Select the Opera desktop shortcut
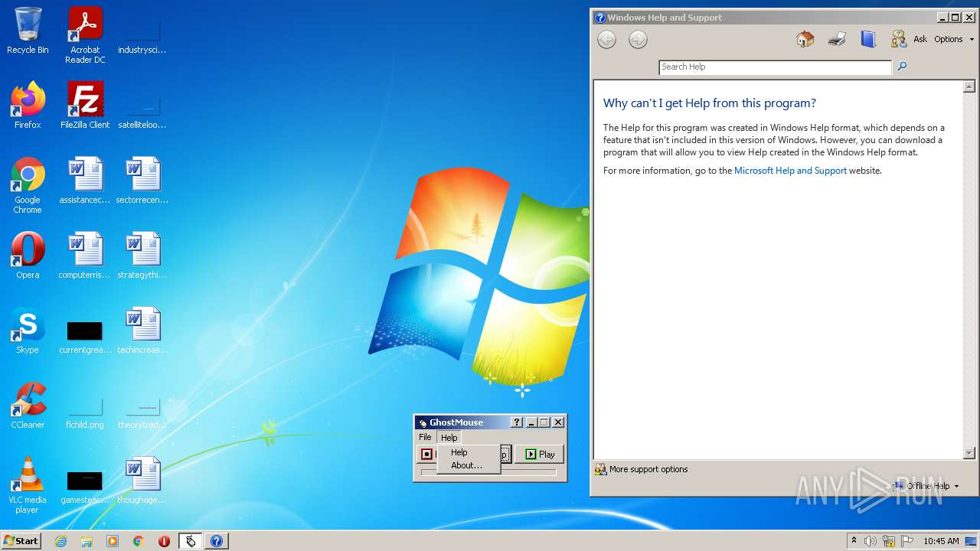Screen dimensions: 980x551 pos(28,256)
